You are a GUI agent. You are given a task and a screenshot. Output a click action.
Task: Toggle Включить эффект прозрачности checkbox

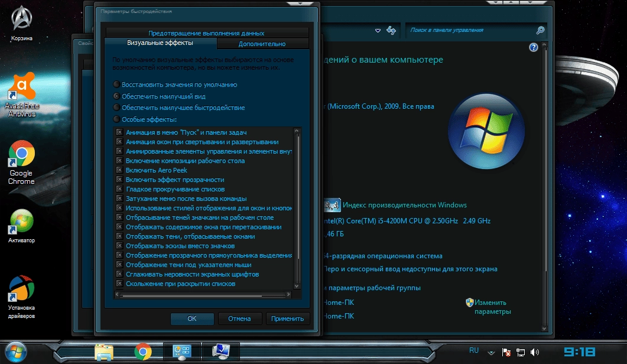pos(119,179)
